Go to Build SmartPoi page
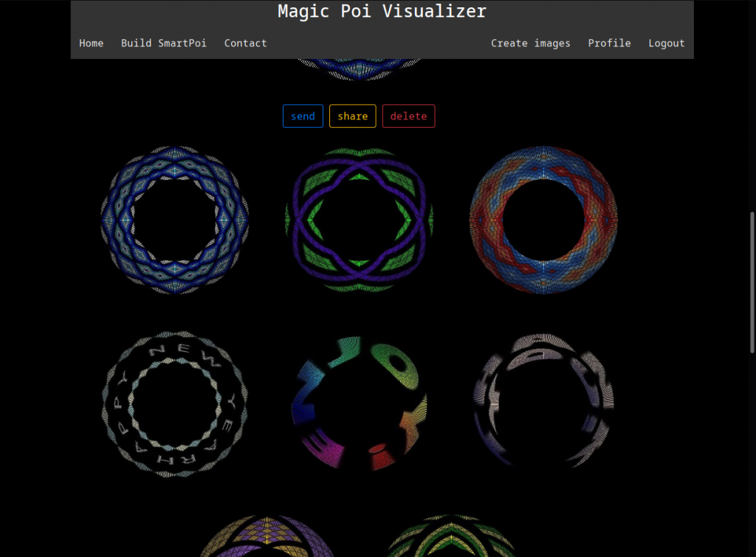Viewport: 756px width, 557px height. click(163, 44)
